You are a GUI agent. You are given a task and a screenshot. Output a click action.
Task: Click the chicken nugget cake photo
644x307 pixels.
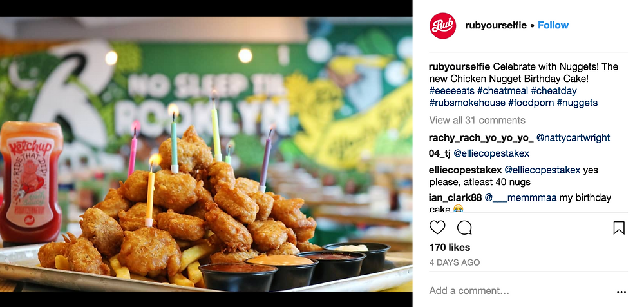pyautogui.click(x=206, y=154)
